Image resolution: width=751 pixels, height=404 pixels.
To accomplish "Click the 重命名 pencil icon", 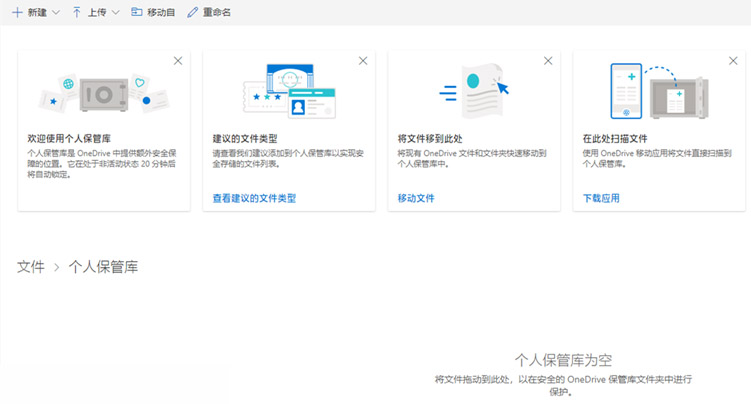I will [x=192, y=12].
